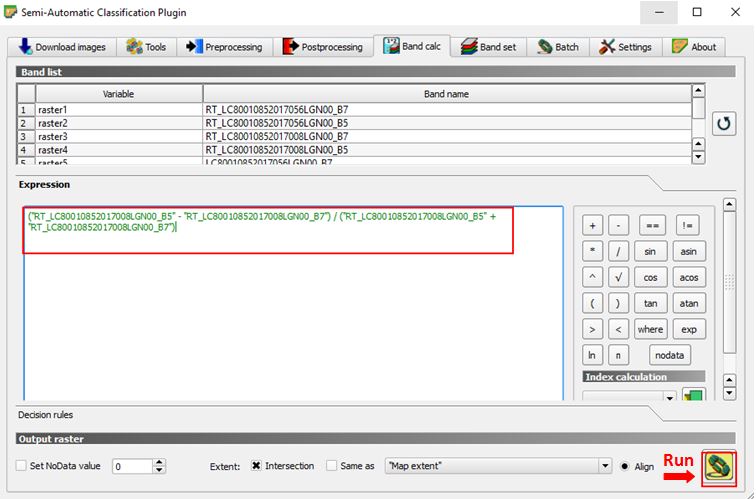Insert the multiplication asterisk operator

(593, 251)
